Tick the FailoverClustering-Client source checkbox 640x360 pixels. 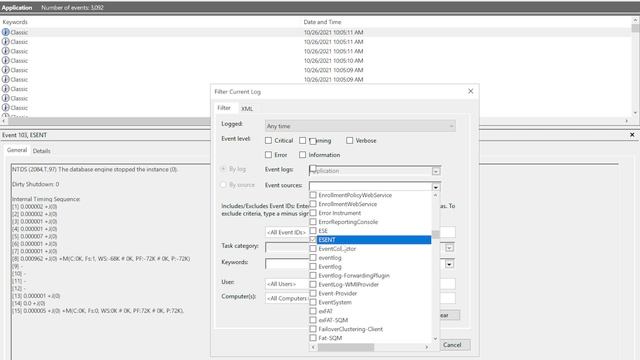[x=313, y=329]
